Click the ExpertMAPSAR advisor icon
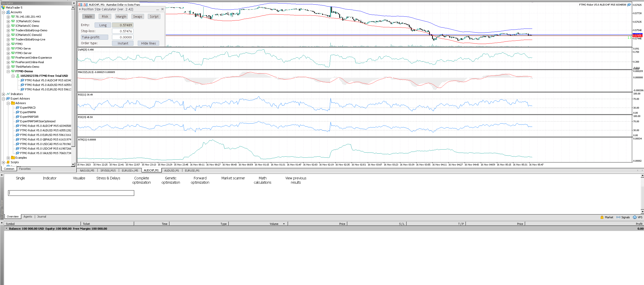Image resolution: width=644 pixels, height=285 pixels. click(18, 117)
